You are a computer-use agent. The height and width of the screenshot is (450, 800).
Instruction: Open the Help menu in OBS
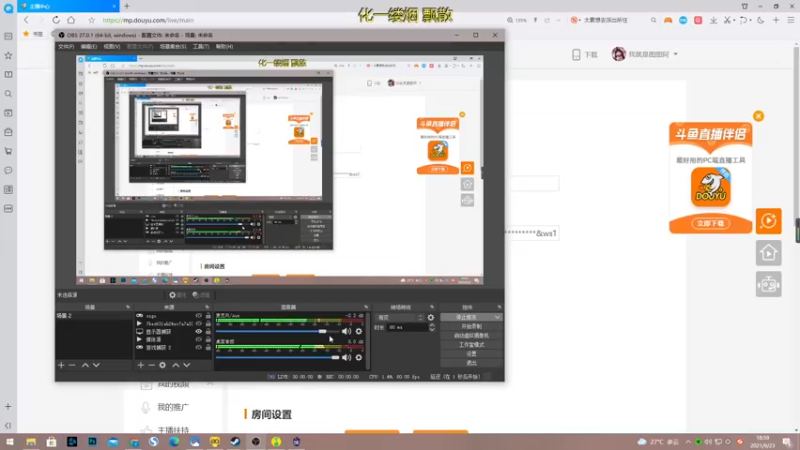coord(224,46)
